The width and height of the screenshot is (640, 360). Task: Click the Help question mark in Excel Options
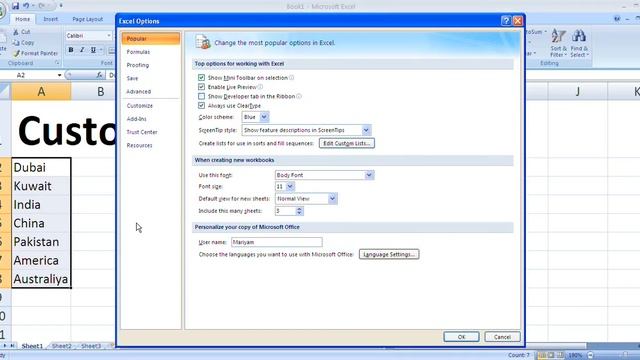506,21
